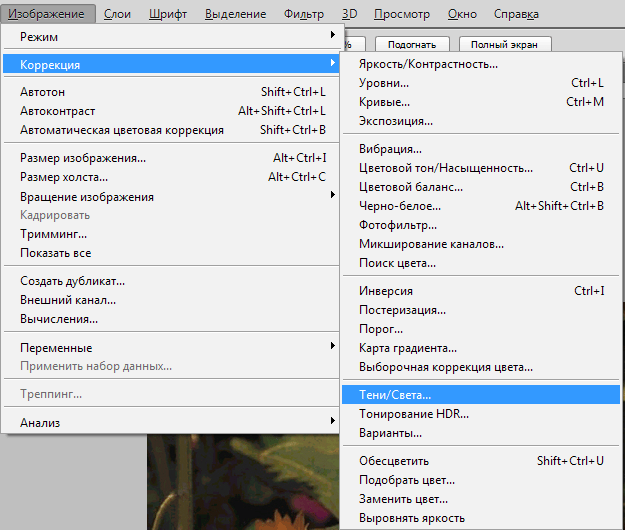Click the Подогнать button
This screenshot has width=625, height=530.
pyautogui.click(x=412, y=45)
